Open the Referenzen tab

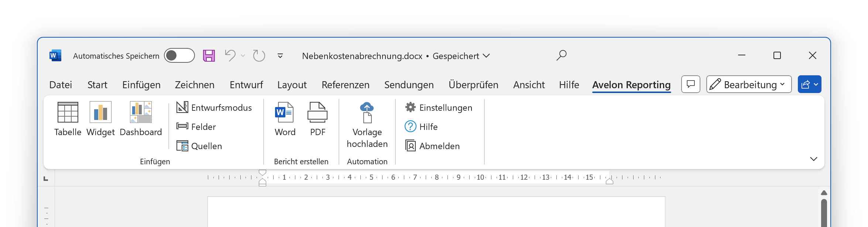click(x=346, y=85)
